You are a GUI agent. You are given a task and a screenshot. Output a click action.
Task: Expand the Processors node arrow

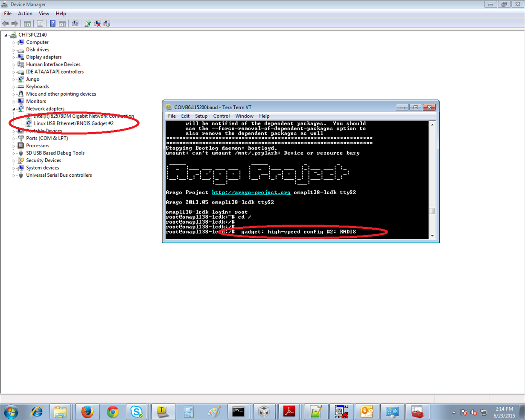point(14,146)
